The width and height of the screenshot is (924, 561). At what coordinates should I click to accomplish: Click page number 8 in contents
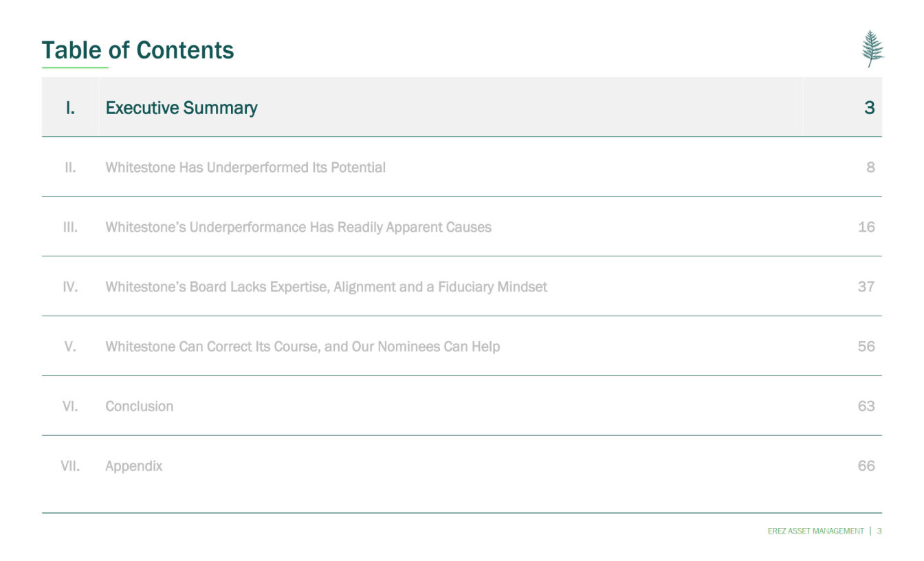870,168
